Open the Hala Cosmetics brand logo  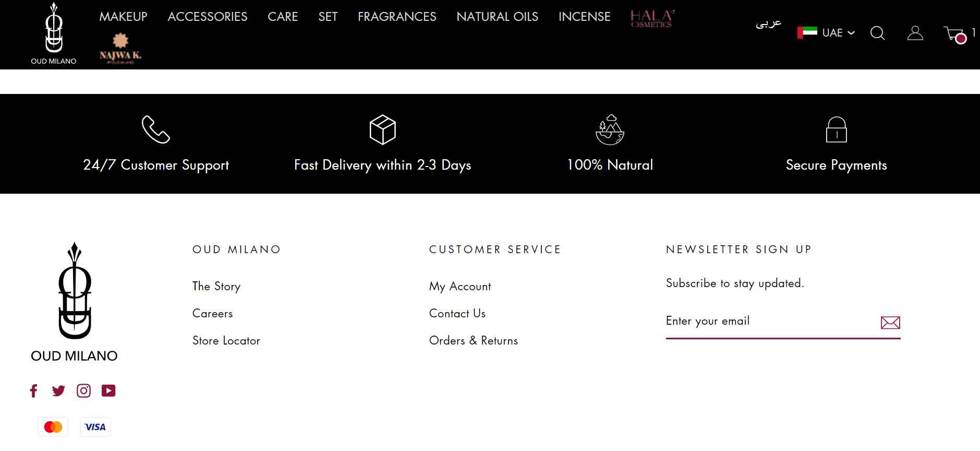pyautogui.click(x=652, y=18)
